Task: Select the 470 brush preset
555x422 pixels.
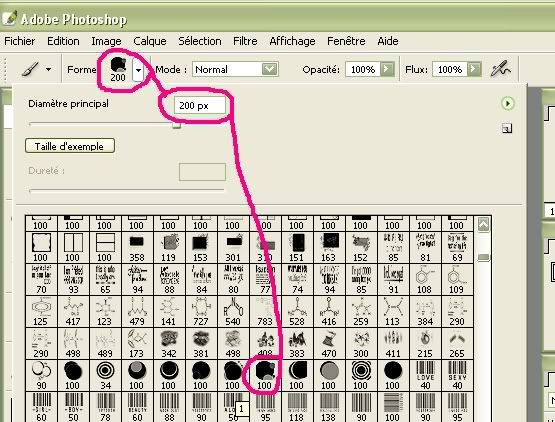Action: tap(329, 343)
